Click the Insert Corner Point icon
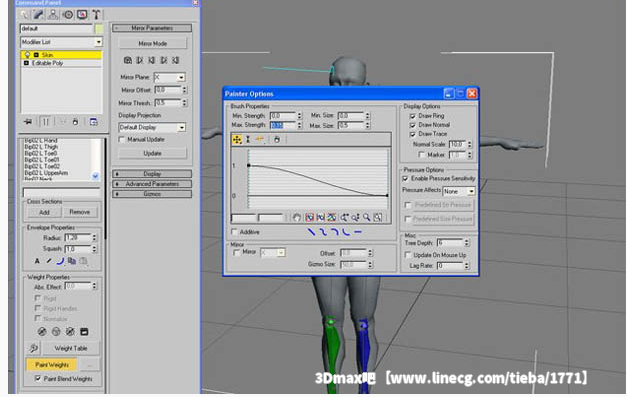Image resolution: width=627 pixels, height=397 pixels. click(260, 139)
